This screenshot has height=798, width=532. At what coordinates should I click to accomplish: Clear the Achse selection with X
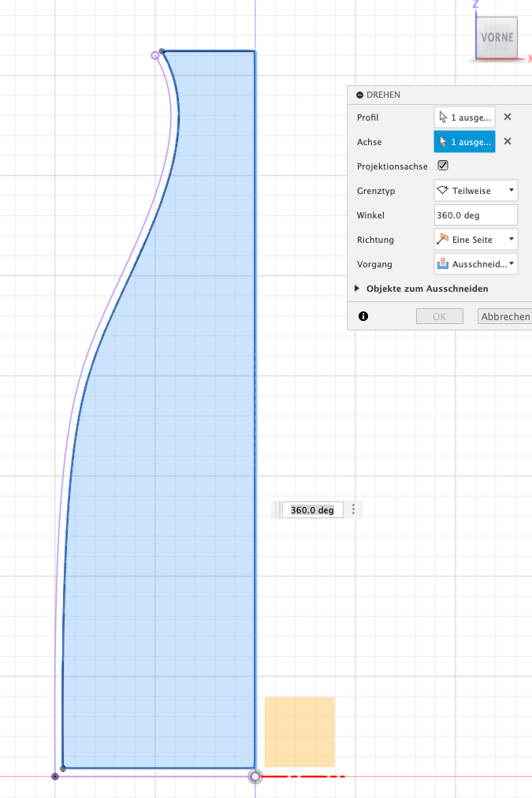tap(508, 142)
